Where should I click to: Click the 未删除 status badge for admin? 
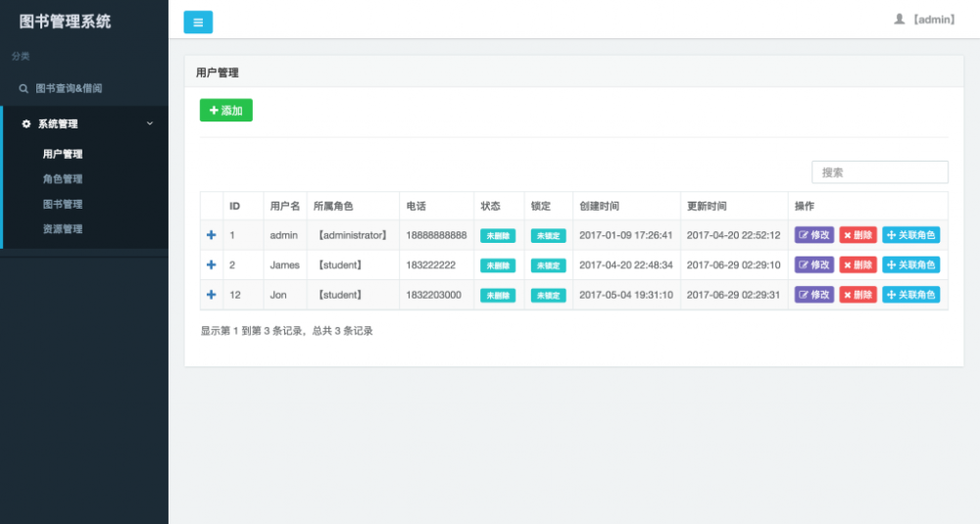498,235
